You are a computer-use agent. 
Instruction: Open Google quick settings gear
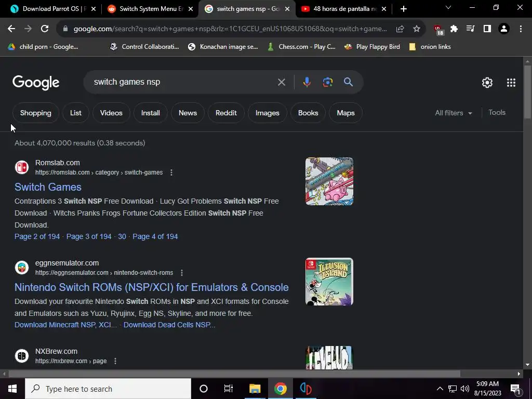[x=487, y=83]
